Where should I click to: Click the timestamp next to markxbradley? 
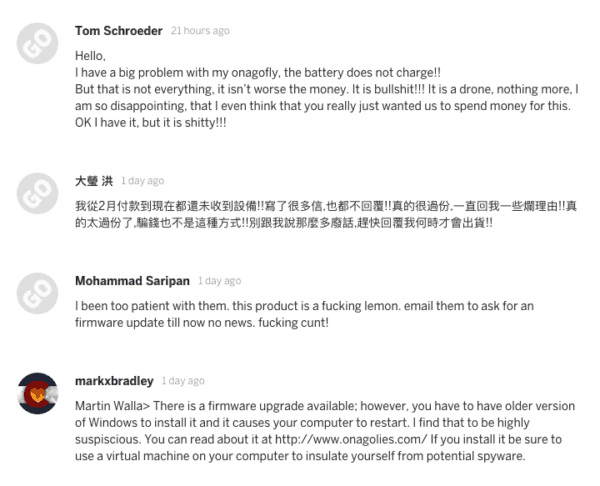(x=183, y=382)
